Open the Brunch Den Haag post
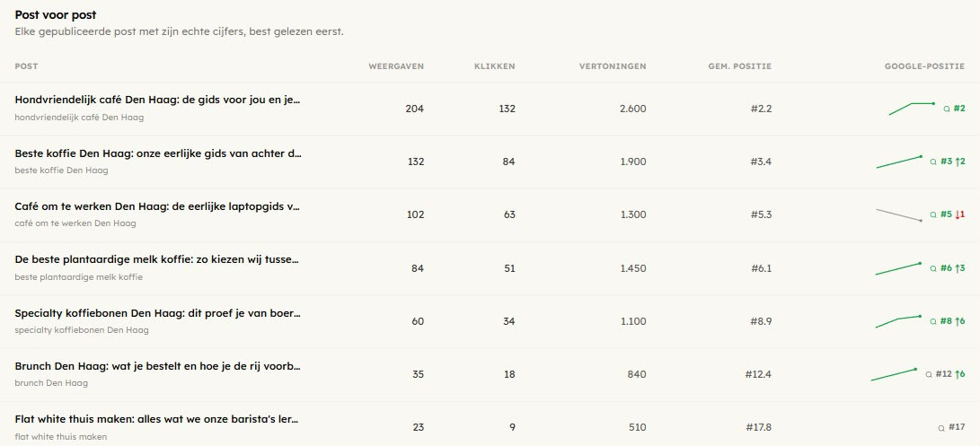The image size is (980, 446). coord(157,366)
